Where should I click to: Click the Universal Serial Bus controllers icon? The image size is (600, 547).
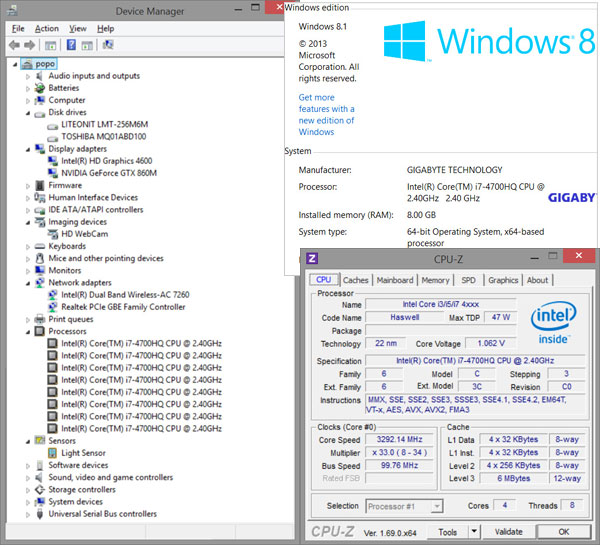click(x=40, y=514)
